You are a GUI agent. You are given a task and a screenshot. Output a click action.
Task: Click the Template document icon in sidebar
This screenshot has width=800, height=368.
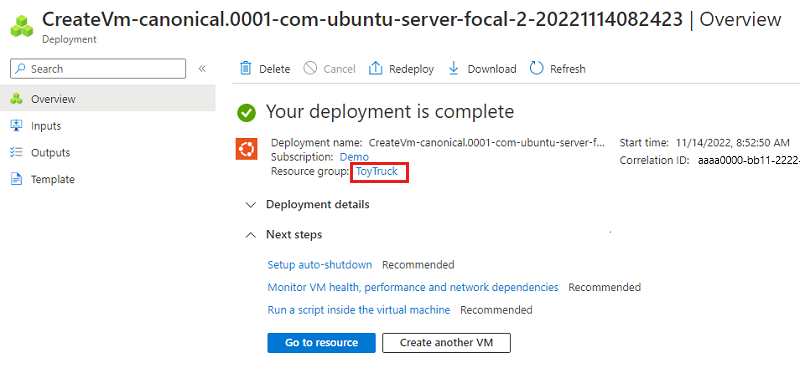16,180
